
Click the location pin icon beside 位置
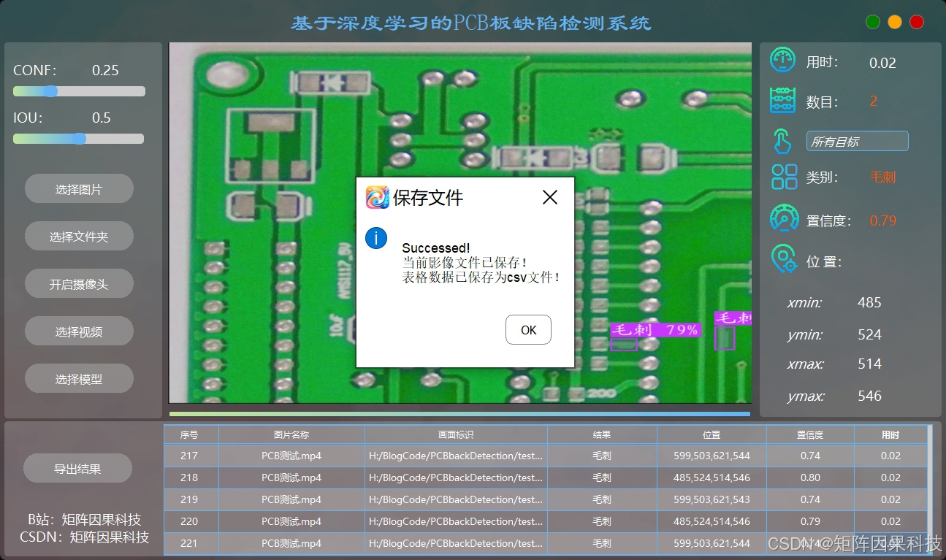pyautogui.click(x=784, y=259)
